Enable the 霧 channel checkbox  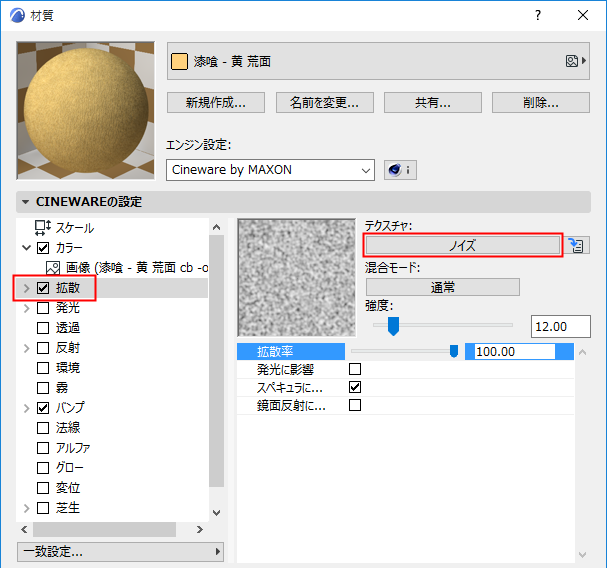tap(43, 388)
